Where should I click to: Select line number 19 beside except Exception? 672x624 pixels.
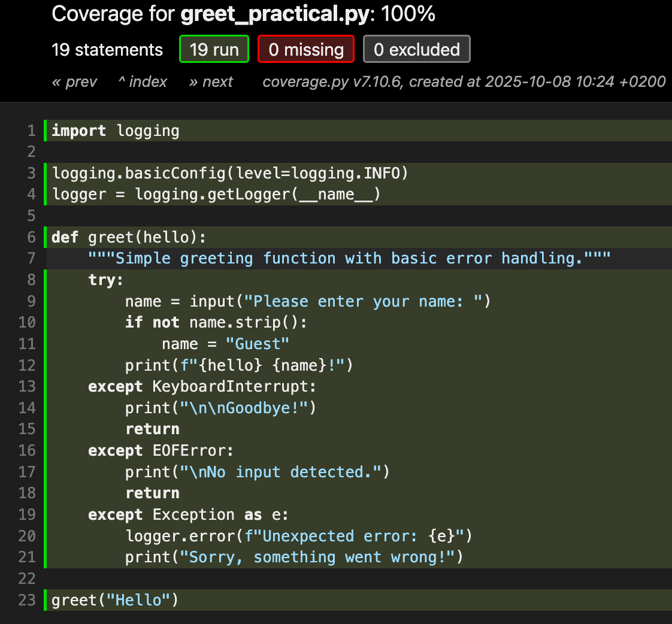coord(28,514)
